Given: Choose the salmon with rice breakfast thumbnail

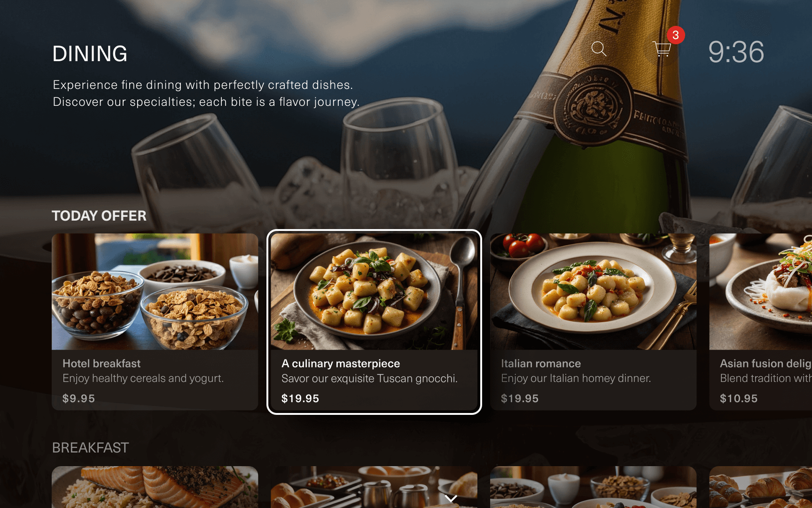Looking at the screenshot, I should pyautogui.click(x=155, y=487).
